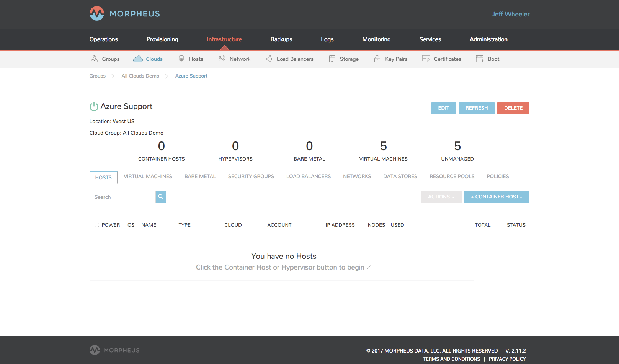Click Azure Support breadcrumb link
Image resolution: width=619 pixels, height=364 pixels.
pos(191,76)
